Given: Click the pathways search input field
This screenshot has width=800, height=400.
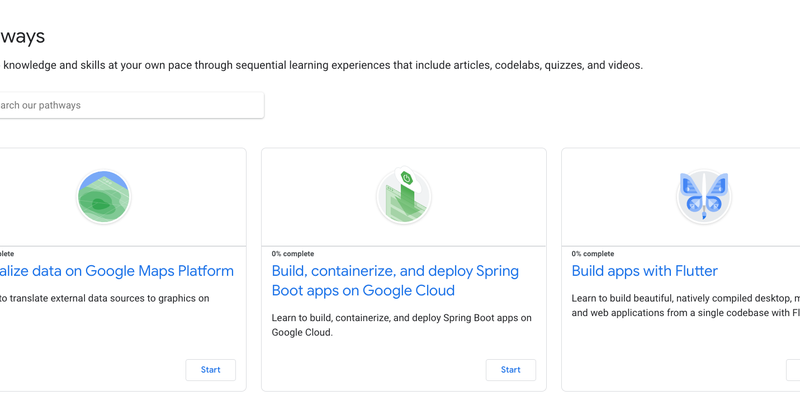Looking at the screenshot, I should pyautogui.click(x=132, y=105).
